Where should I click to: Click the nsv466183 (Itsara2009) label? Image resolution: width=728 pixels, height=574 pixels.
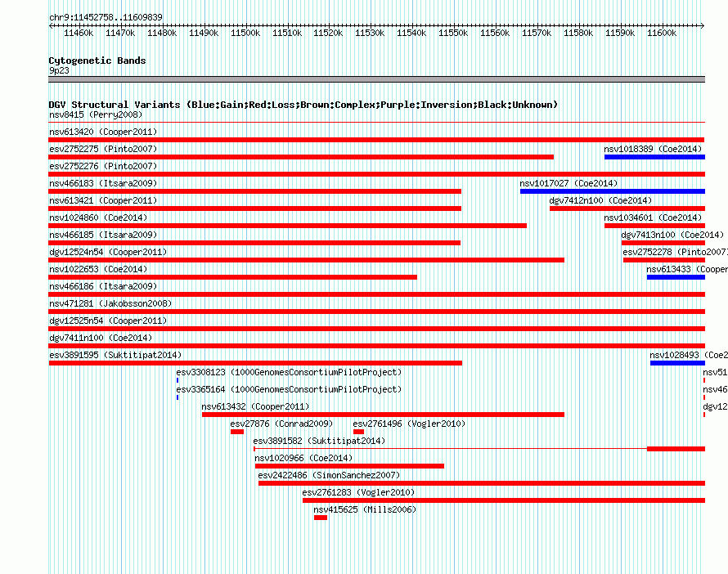pyautogui.click(x=103, y=183)
